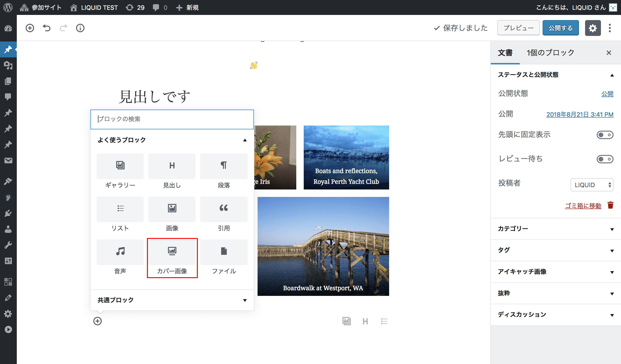Open Pages in the admin sidebar
The height and width of the screenshot is (364, 621).
coord(8,81)
